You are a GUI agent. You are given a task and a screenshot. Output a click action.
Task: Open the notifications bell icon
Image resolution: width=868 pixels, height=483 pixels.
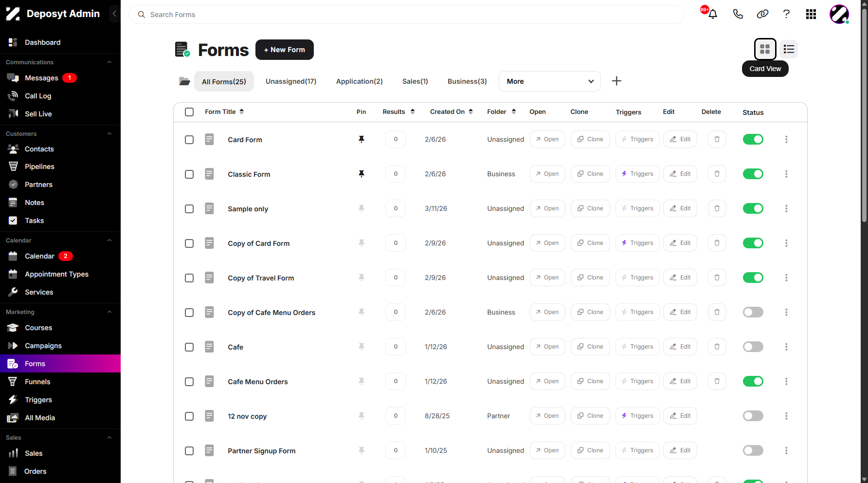713,14
